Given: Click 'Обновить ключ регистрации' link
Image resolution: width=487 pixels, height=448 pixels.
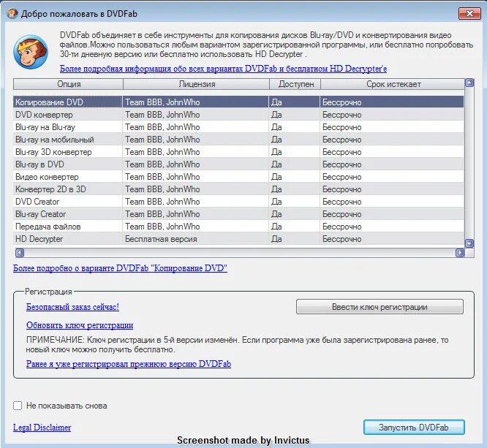Looking at the screenshot, I should pyautogui.click(x=80, y=325).
